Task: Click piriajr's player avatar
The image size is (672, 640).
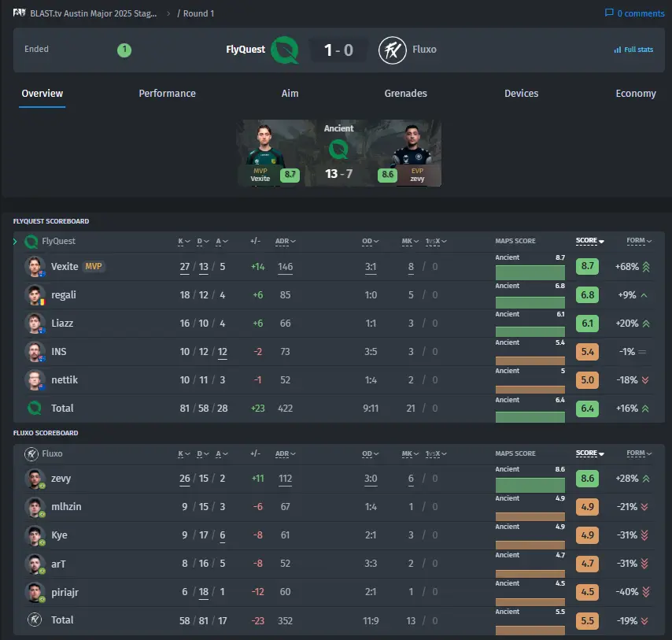Action: click(35, 591)
